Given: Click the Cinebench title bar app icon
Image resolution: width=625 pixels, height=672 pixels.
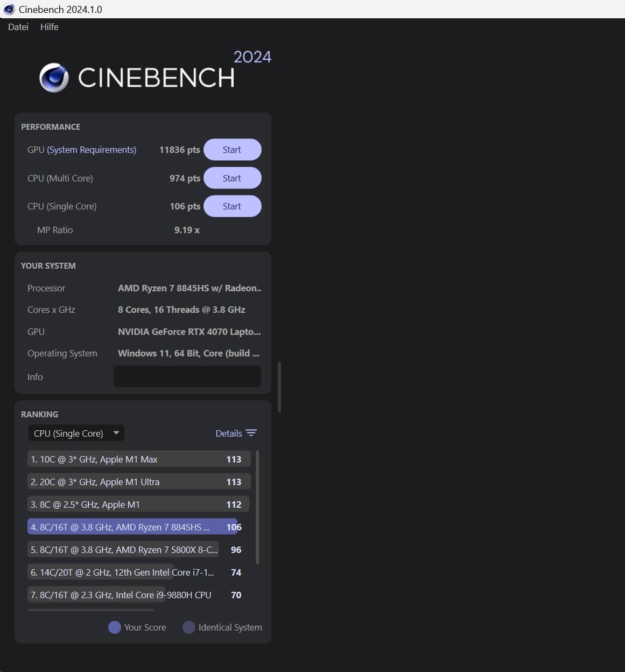Looking at the screenshot, I should coord(9,9).
